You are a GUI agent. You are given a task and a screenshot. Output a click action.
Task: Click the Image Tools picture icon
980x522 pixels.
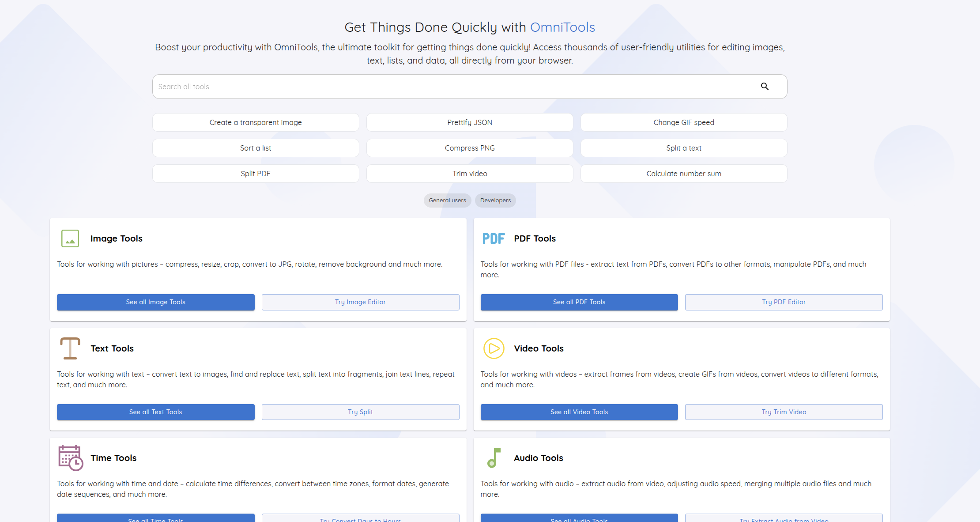coord(70,238)
